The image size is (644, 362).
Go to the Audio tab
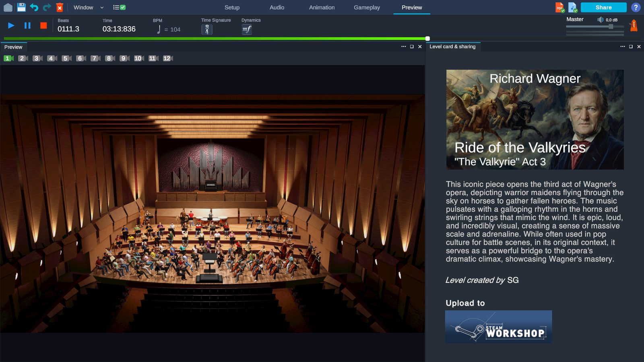click(x=277, y=7)
